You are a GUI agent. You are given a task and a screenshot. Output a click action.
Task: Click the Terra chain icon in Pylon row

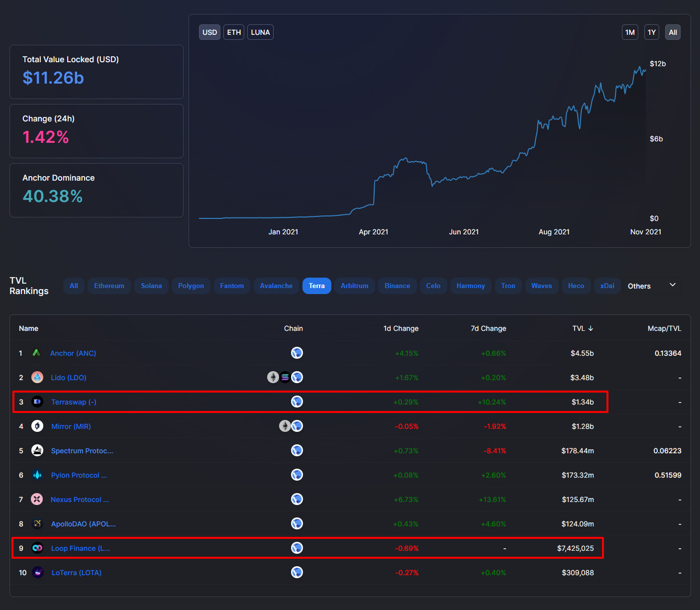pyautogui.click(x=297, y=475)
